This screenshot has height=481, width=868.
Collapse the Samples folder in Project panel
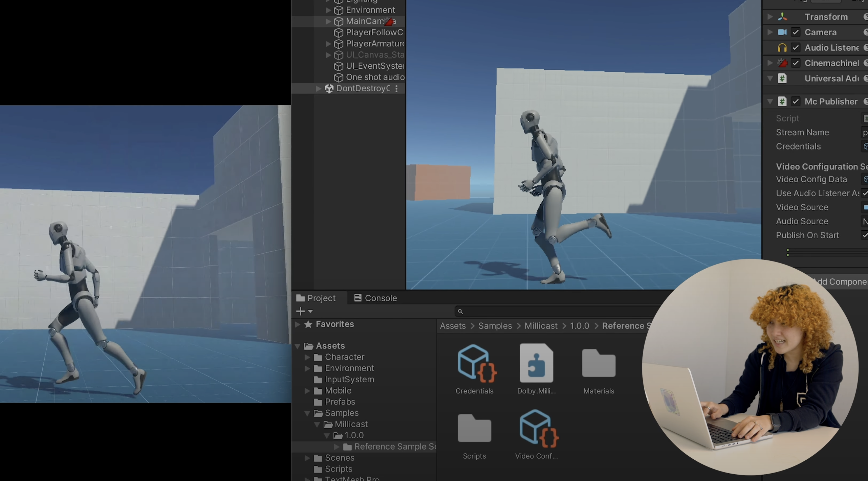(x=307, y=413)
